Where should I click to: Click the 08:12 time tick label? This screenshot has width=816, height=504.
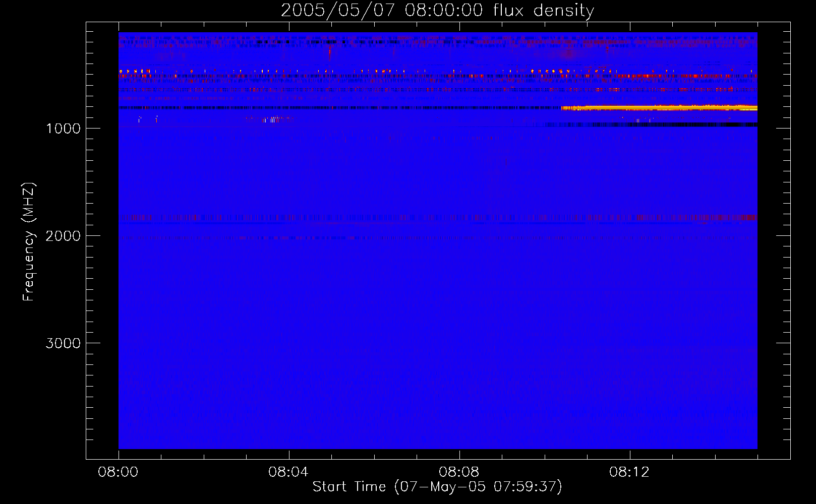[629, 472]
